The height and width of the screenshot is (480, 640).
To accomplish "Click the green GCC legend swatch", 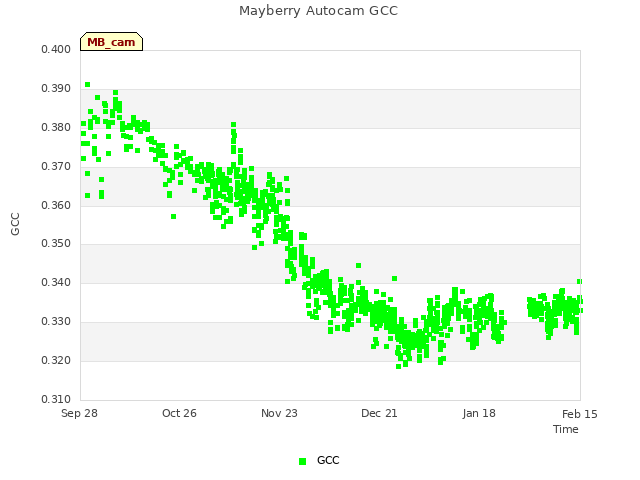I will 302,461.
